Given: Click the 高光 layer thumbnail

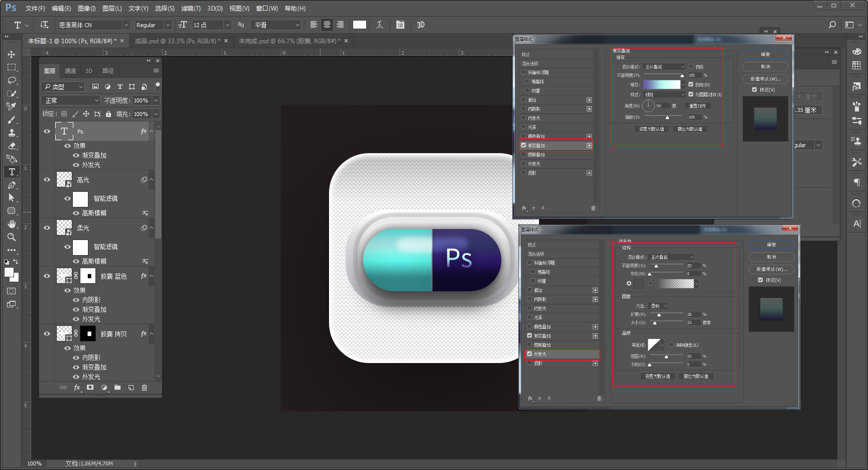Looking at the screenshot, I should click(x=64, y=180).
